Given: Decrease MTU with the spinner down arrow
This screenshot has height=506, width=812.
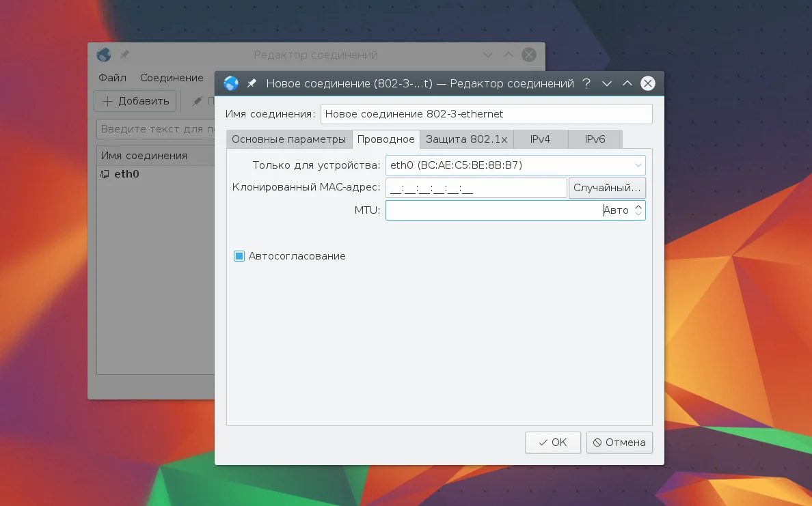Looking at the screenshot, I should coord(638,214).
